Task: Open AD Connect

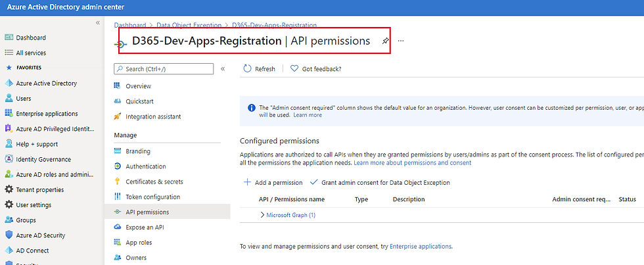Action: pos(32,251)
